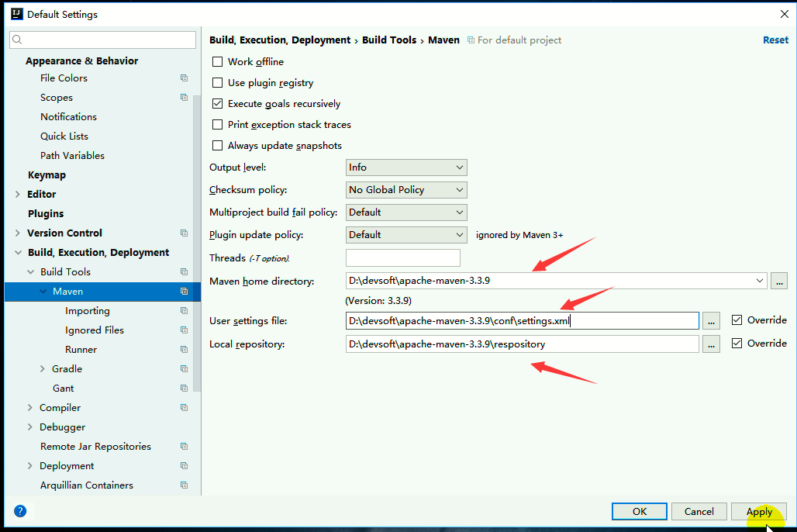
Task: Open the Maven home directory dropdown arrow
Action: coord(759,281)
